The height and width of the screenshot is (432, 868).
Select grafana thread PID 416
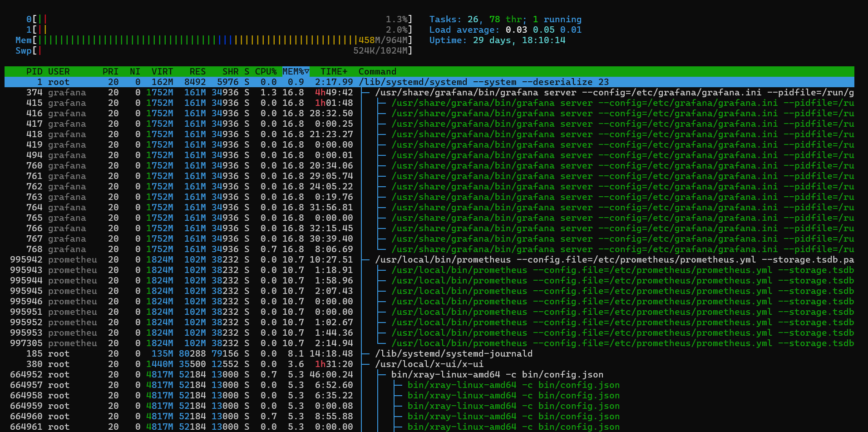[429, 114]
